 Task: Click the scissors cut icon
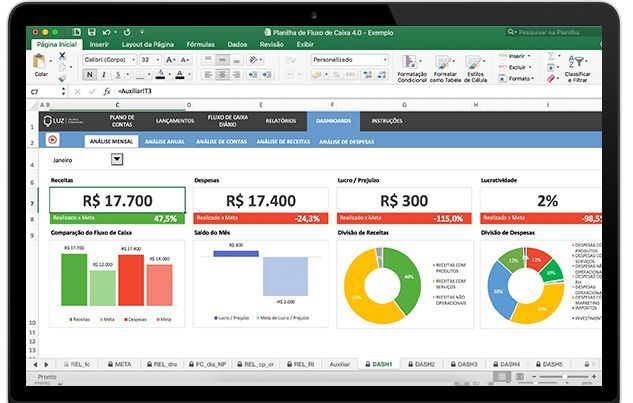62,56
